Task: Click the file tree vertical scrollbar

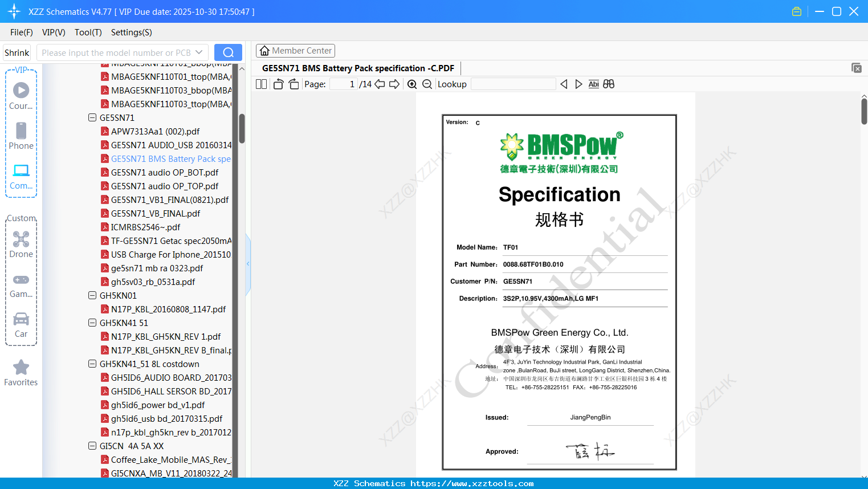Action: coord(242,129)
